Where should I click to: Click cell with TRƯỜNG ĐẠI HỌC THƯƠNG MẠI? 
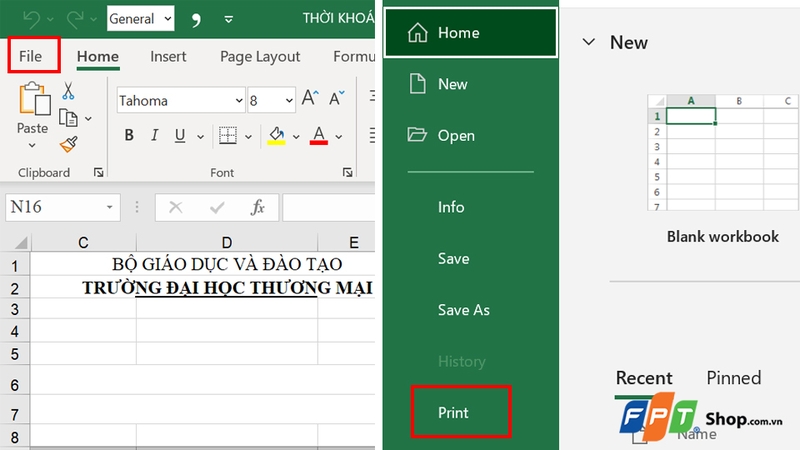pos(227,287)
